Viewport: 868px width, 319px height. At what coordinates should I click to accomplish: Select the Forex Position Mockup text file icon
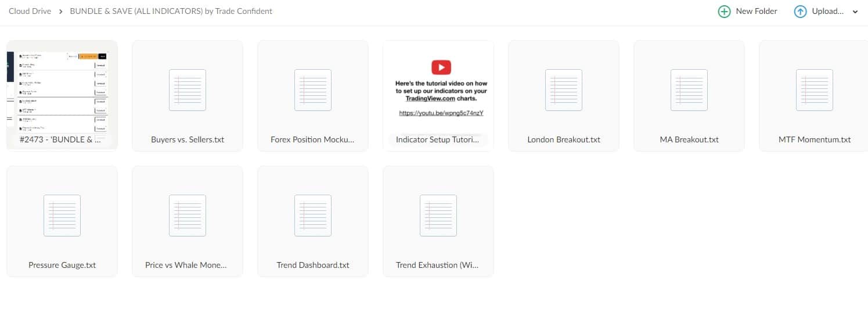pyautogui.click(x=313, y=90)
